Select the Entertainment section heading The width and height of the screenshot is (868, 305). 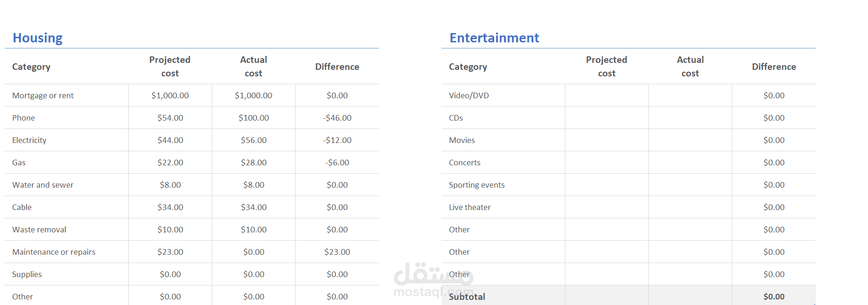[494, 38]
